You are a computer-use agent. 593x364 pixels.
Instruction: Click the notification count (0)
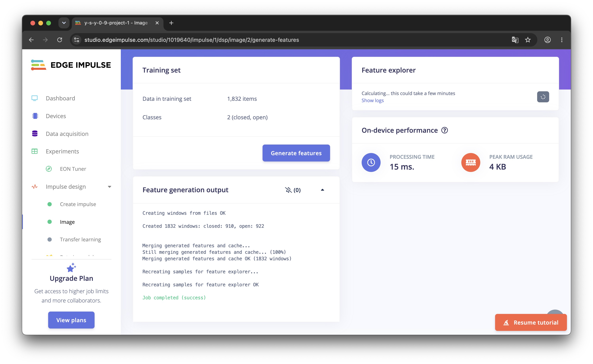click(x=297, y=190)
